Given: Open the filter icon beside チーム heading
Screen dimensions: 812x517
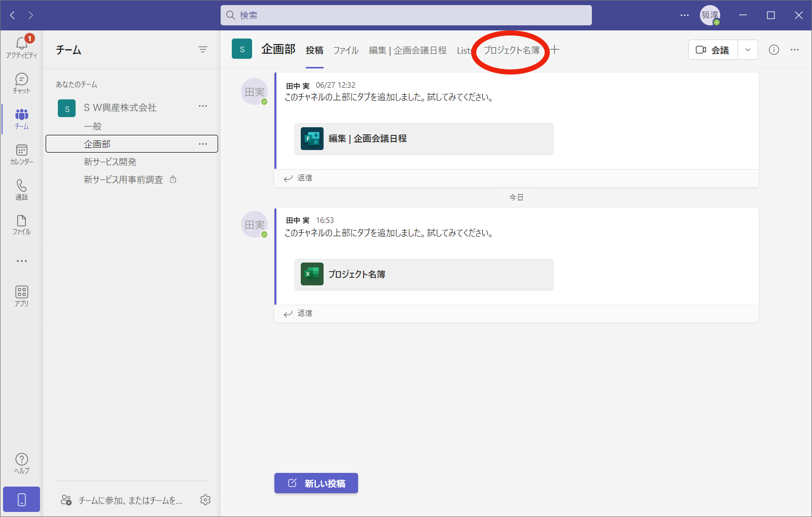Looking at the screenshot, I should [x=203, y=50].
